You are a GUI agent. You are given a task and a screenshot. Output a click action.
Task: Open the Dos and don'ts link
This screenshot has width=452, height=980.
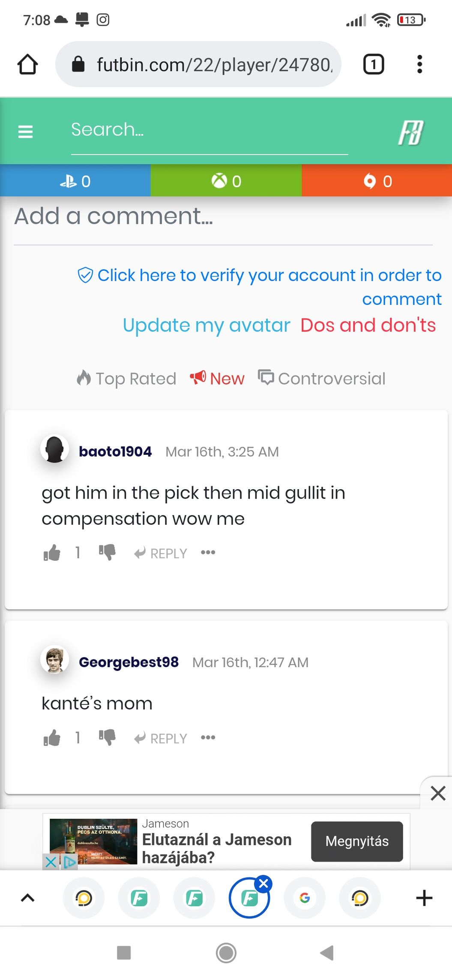point(368,325)
